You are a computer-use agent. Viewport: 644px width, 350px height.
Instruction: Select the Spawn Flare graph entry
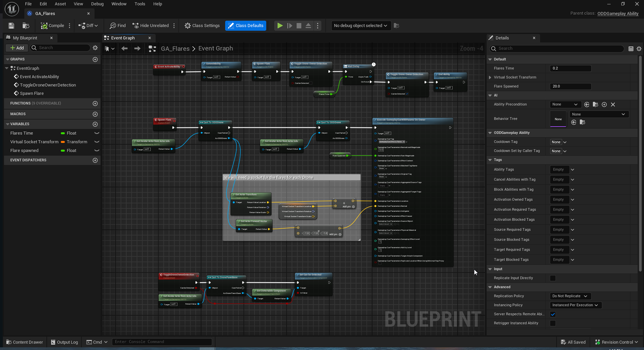[32, 94]
